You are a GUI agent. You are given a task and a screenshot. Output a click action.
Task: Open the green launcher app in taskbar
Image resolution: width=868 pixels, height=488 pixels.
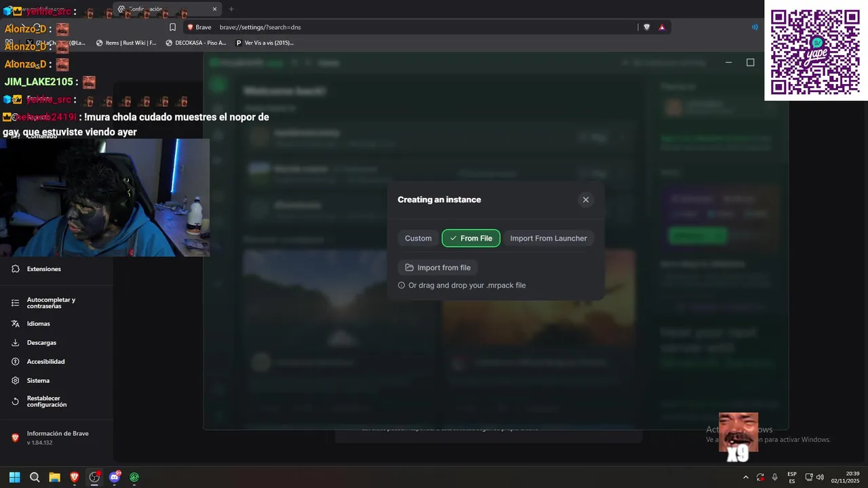(x=134, y=477)
